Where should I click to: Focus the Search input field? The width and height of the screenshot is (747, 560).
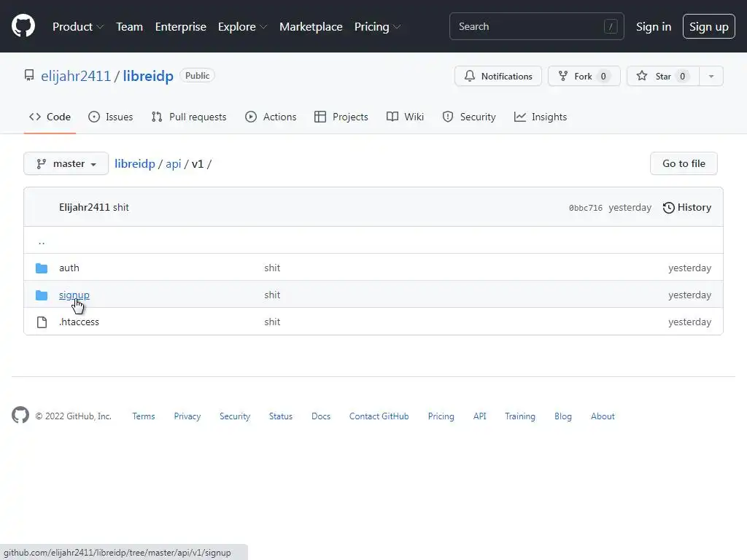click(x=536, y=27)
